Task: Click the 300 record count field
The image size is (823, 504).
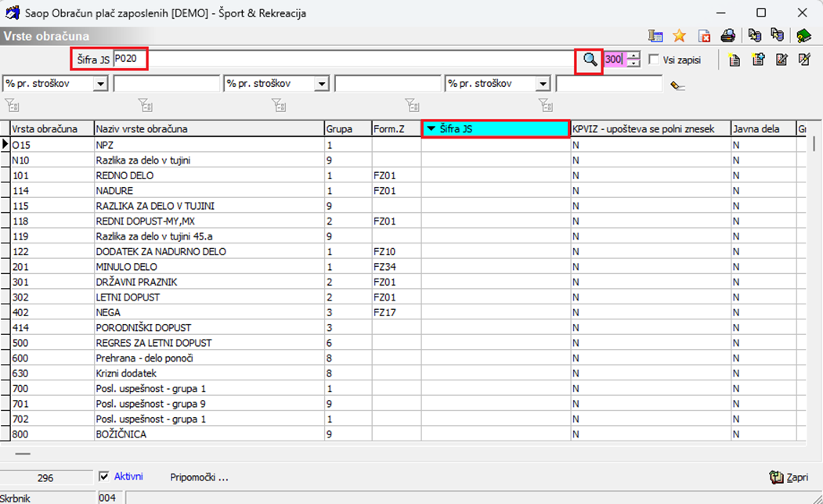Action: point(615,59)
